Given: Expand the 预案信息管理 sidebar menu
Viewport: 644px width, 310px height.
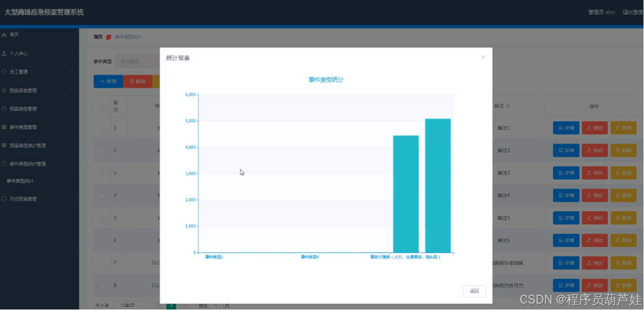Looking at the screenshot, I should point(71,90).
